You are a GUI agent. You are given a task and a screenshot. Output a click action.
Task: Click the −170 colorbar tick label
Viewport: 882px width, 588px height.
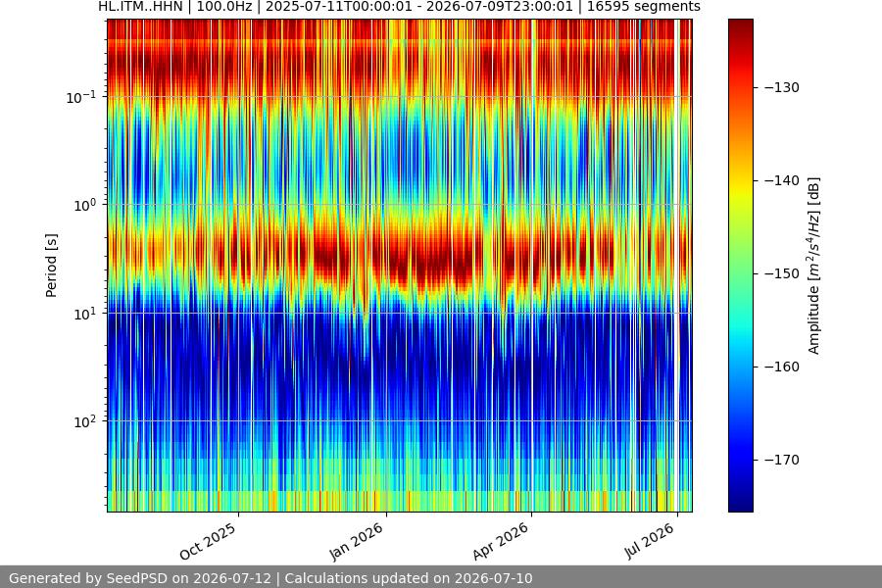click(782, 461)
